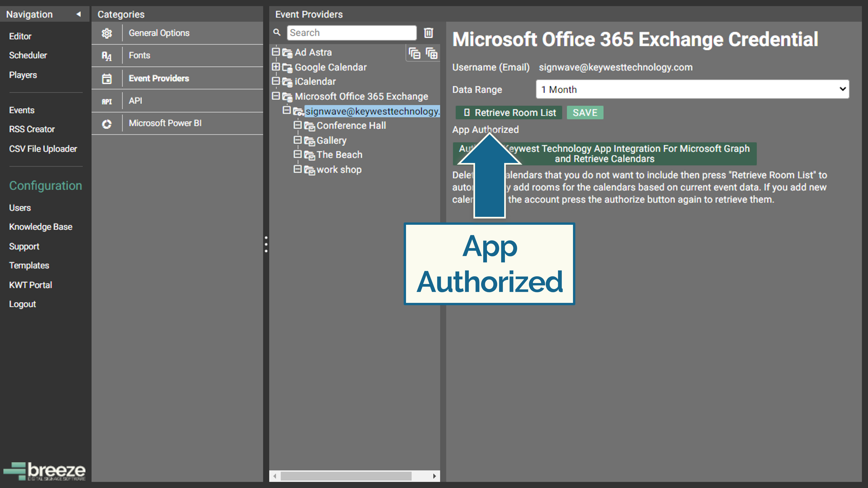Open Players in navigation

pyautogui.click(x=23, y=75)
